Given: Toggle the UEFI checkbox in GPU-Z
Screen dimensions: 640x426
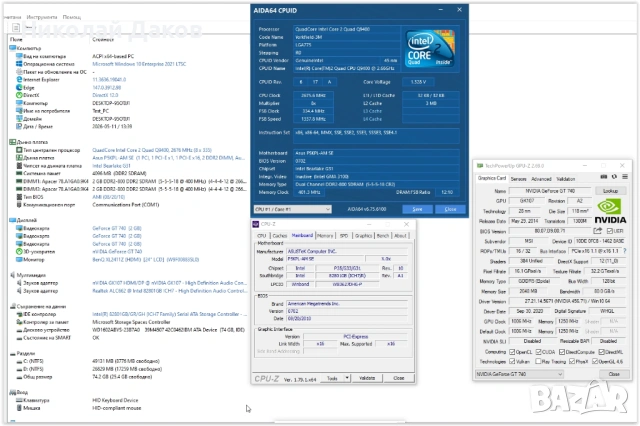Looking at the screenshot, I should click(609, 231).
